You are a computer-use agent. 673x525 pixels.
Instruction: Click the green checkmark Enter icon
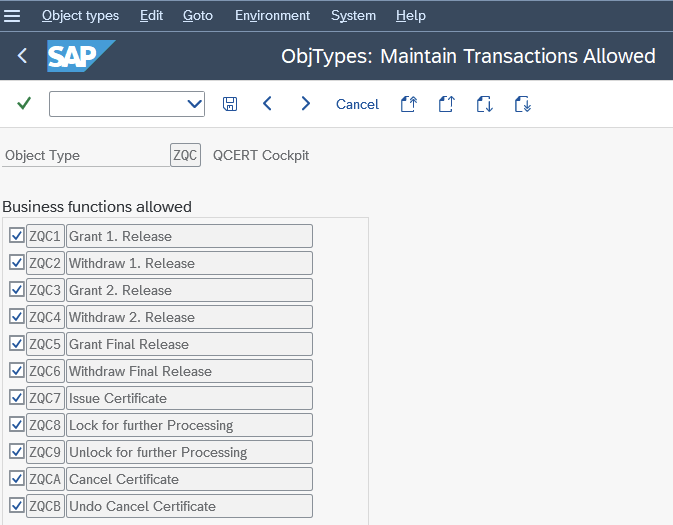[x=24, y=104]
